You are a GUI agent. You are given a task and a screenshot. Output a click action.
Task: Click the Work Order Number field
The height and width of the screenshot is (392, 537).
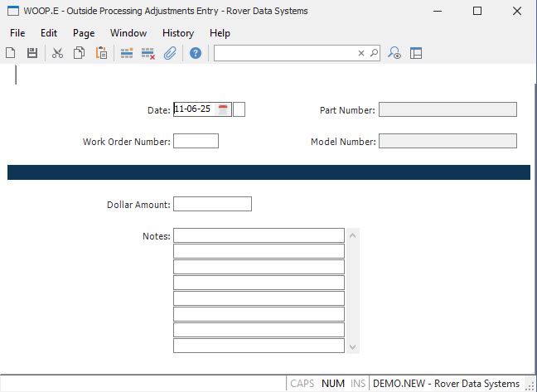(196, 141)
